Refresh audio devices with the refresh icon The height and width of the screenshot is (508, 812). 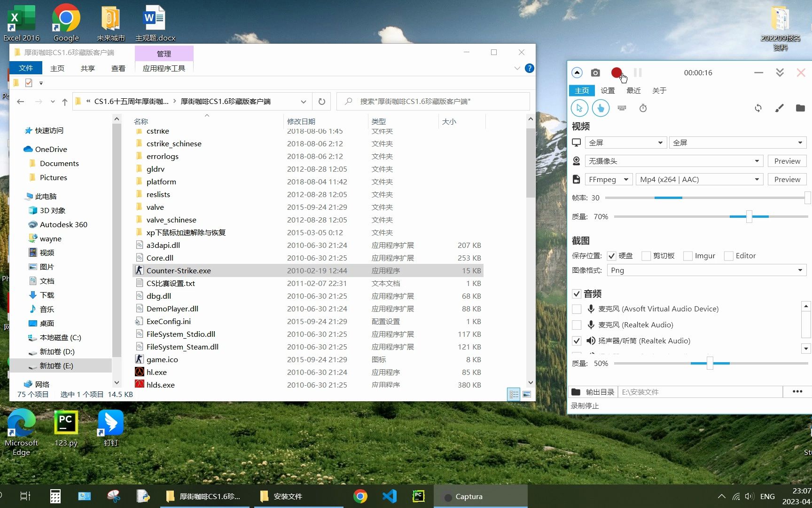[758, 108]
